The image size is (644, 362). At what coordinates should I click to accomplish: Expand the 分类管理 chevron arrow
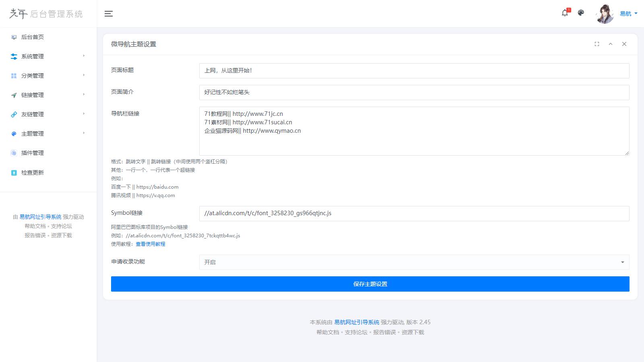(x=84, y=75)
